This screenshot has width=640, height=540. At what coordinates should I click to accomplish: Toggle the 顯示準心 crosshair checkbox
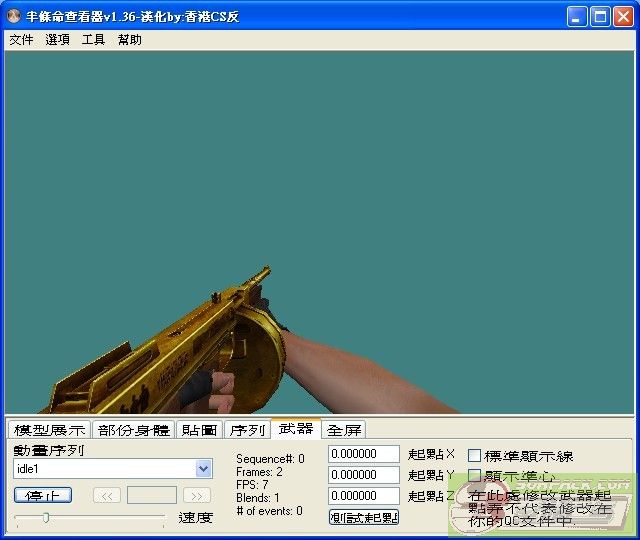pos(475,476)
